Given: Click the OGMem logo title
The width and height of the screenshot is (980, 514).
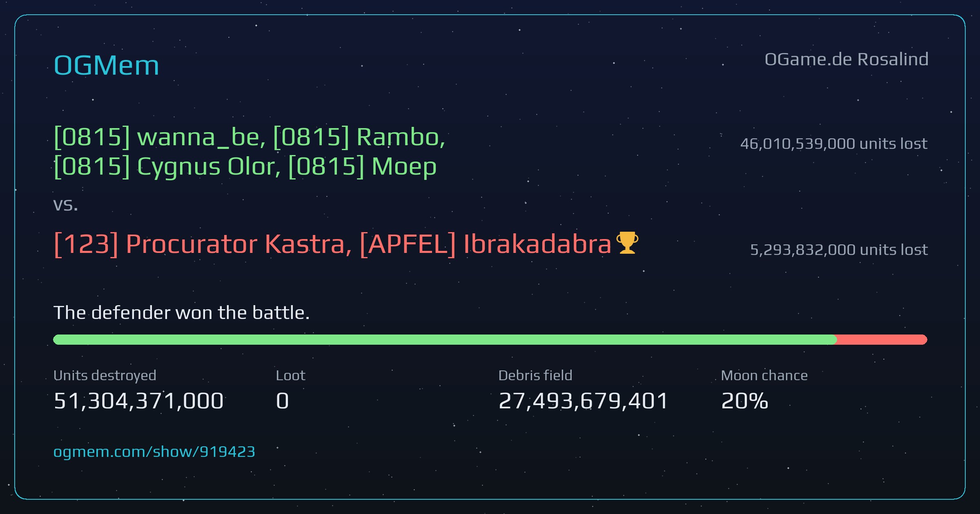Looking at the screenshot, I should pos(106,65).
